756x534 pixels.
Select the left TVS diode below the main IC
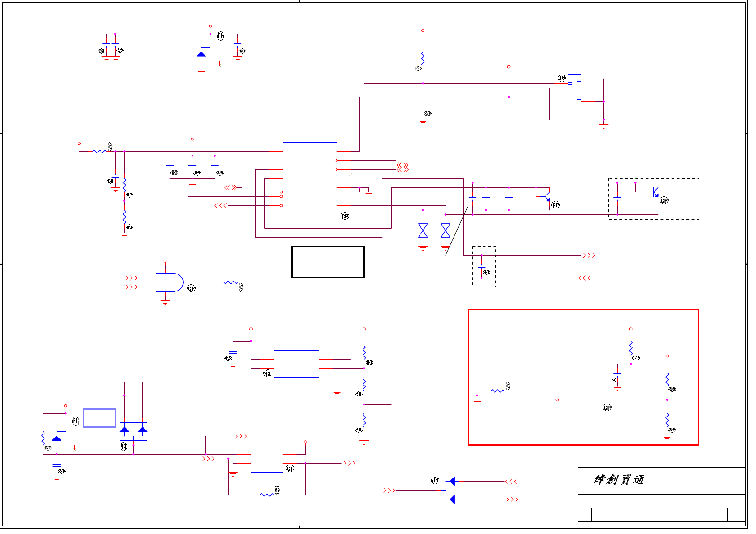pos(423,230)
